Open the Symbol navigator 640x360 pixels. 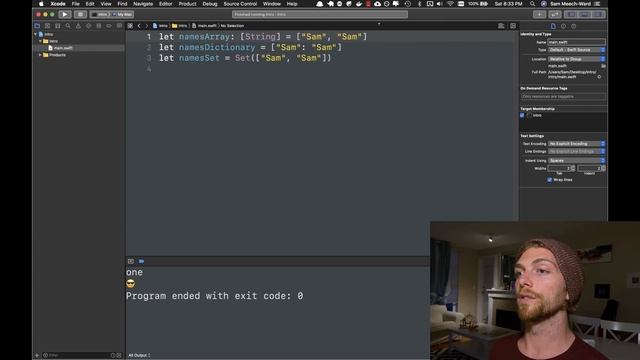coord(58,26)
